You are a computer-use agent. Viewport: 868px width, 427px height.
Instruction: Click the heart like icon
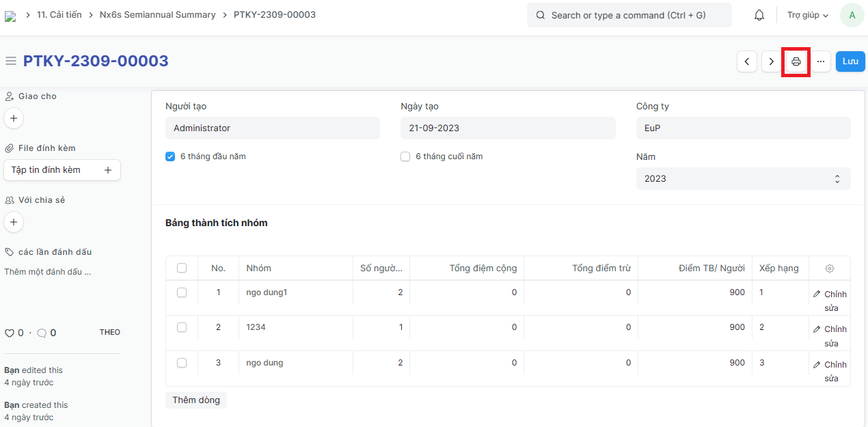[10, 333]
